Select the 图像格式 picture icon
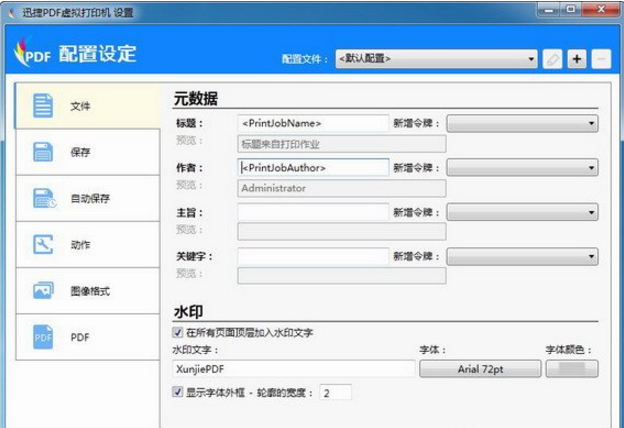The width and height of the screenshot is (624, 428). click(43, 290)
